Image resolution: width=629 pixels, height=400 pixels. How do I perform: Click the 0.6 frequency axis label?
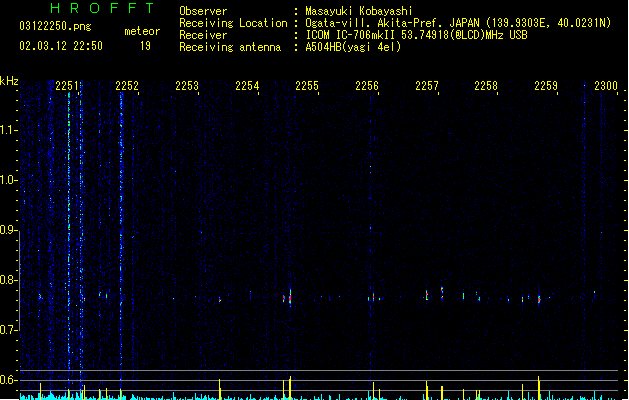8,380
